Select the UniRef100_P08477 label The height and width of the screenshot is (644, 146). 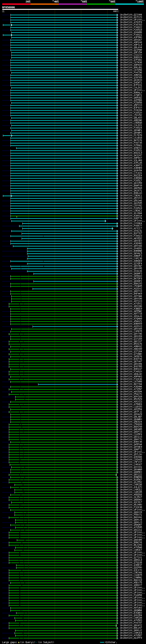(131, 226)
